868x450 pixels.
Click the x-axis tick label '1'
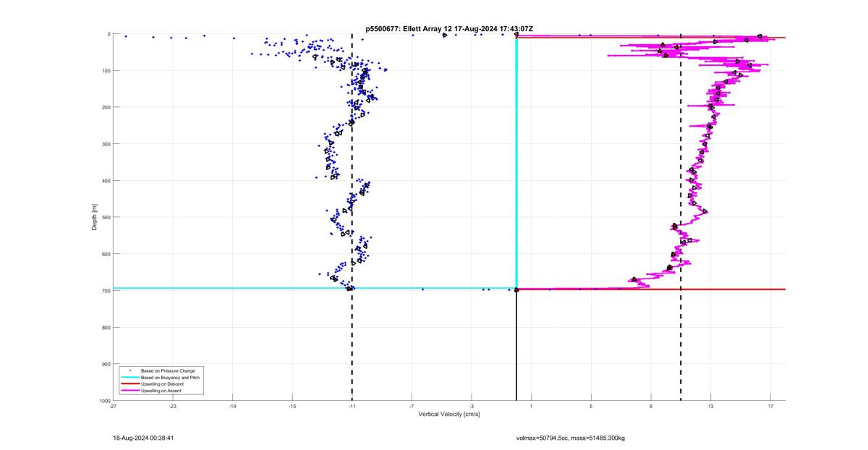point(532,406)
